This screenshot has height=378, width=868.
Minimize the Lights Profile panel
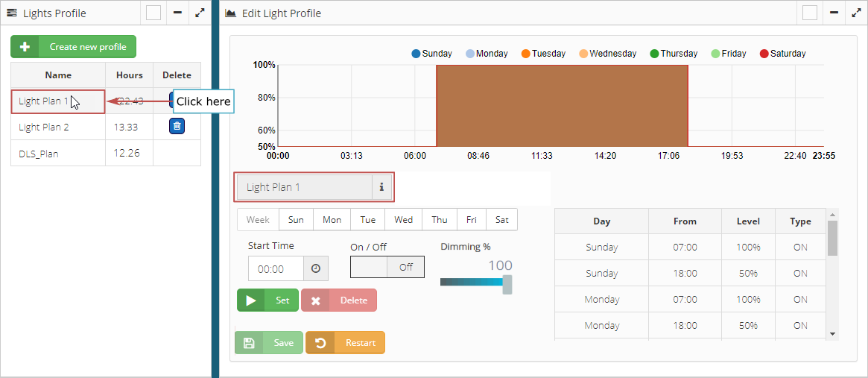coord(178,13)
